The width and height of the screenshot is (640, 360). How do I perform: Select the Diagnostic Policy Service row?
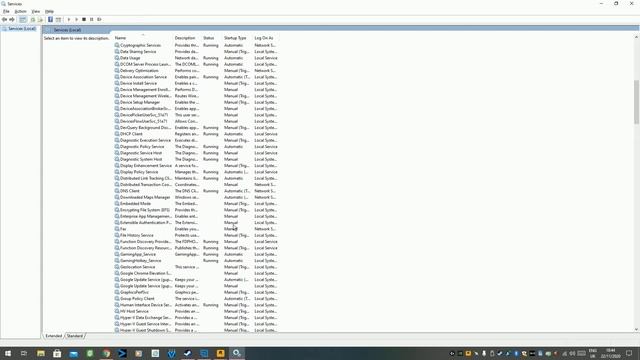[x=196, y=147]
